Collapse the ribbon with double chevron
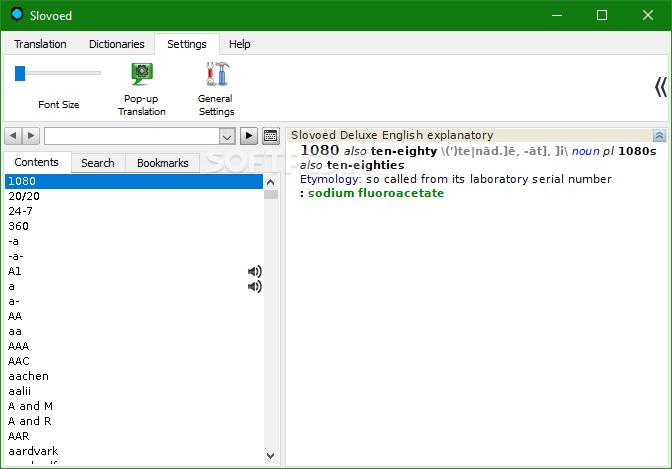 (x=660, y=87)
